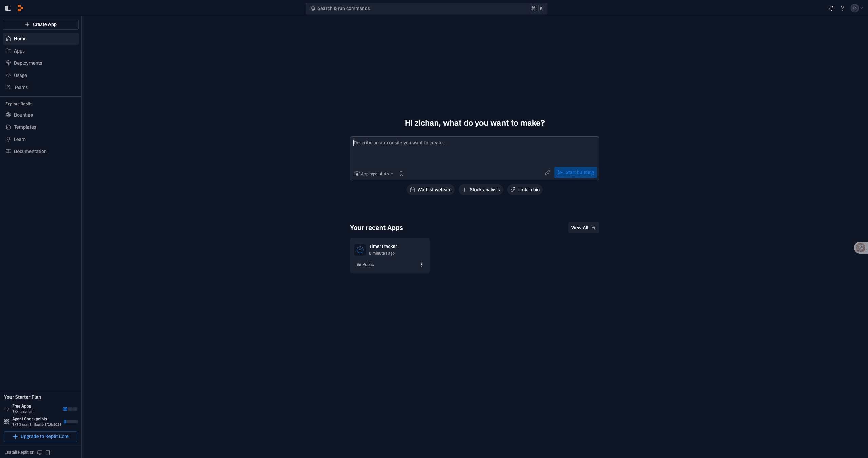The image size is (868, 458).
Task: Open Teams in sidebar
Action: click(41, 87)
